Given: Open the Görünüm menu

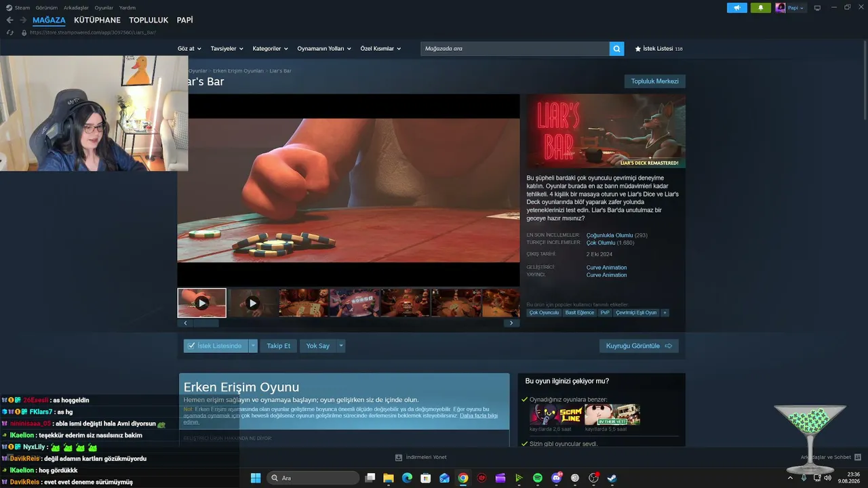Looking at the screenshot, I should click(47, 7).
